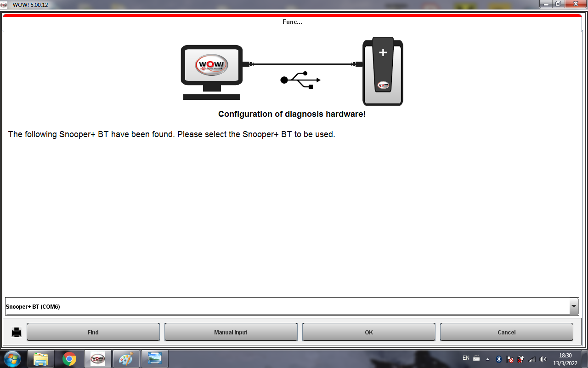
Task: Open File Explorer from the taskbar
Action: pyautogui.click(x=41, y=359)
